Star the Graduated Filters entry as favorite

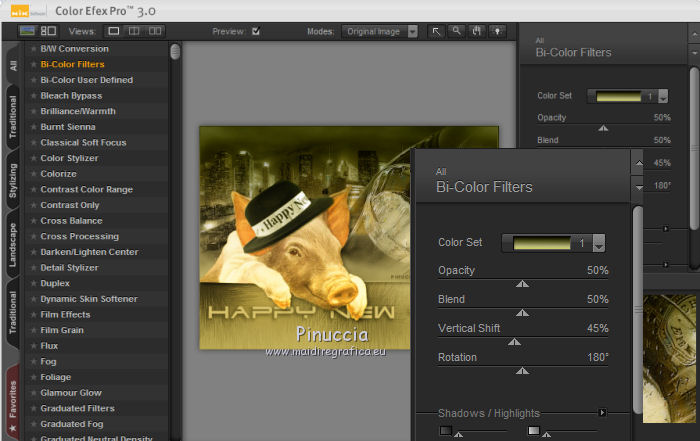33,408
